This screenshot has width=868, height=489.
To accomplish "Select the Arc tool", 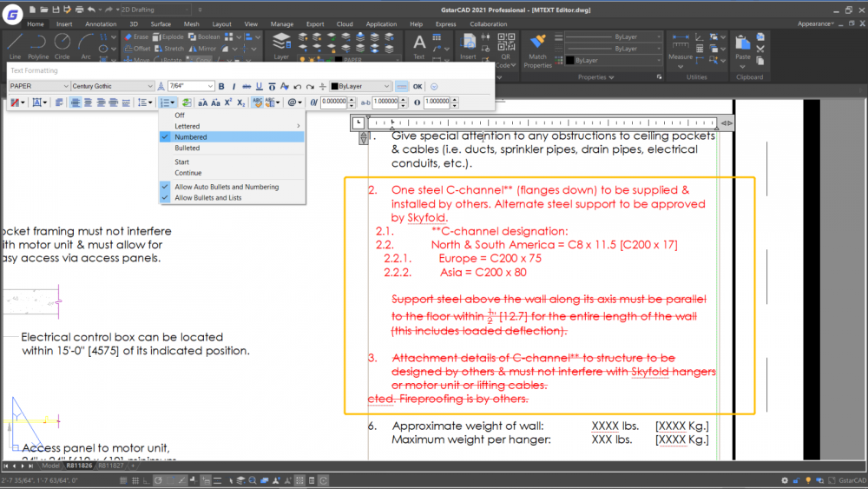I will pos(85,45).
